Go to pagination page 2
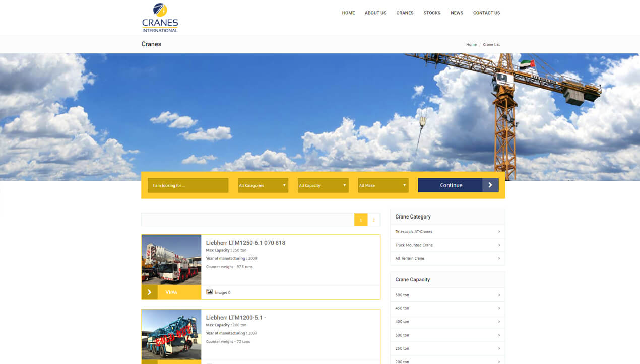This screenshot has width=640, height=364. pyautogui.click(x=374, y=220)
